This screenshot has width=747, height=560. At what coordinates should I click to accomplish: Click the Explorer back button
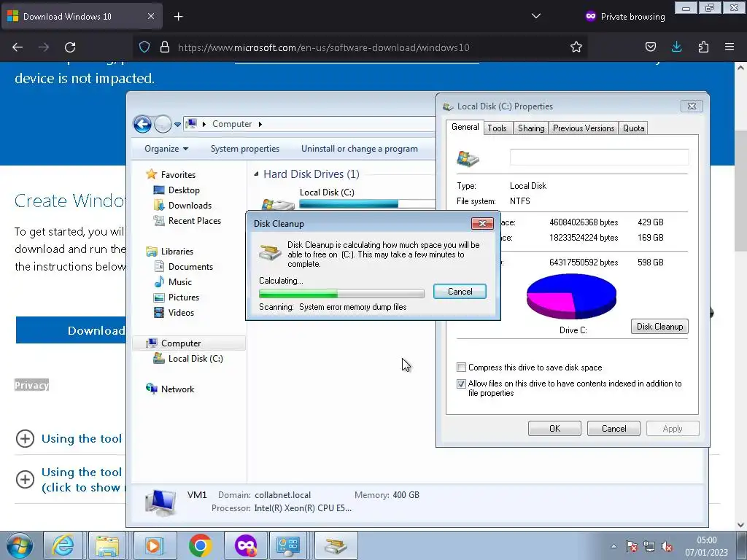tap(142, 124)
